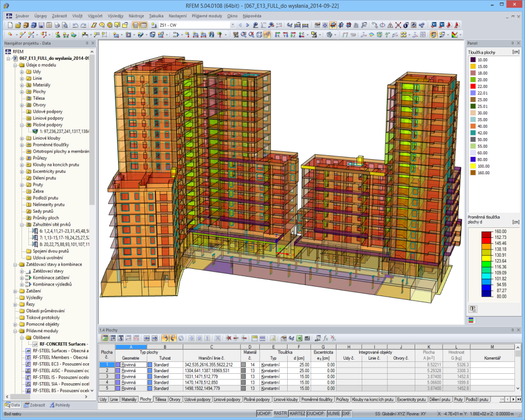525x420 pixels.
Task: Open the ZS1 - CW load case dropdown
Action: click(233, 25)
